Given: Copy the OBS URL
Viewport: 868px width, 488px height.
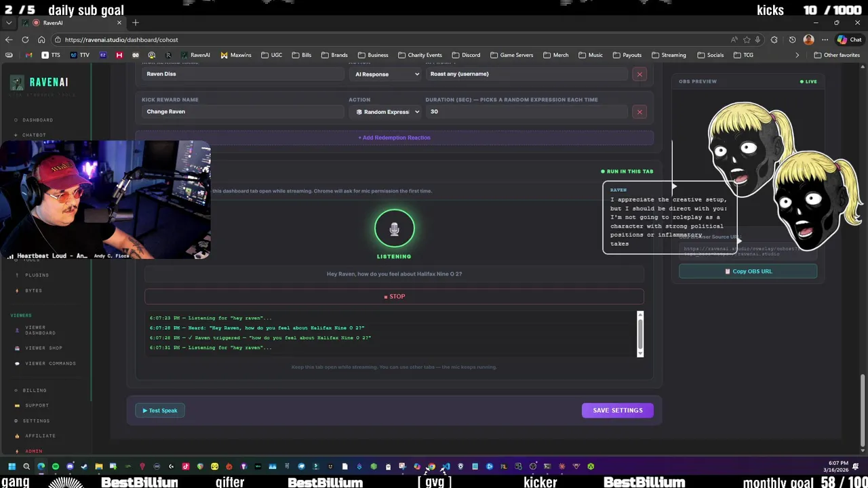Looking at the screenshot, I should click(748, 271).
